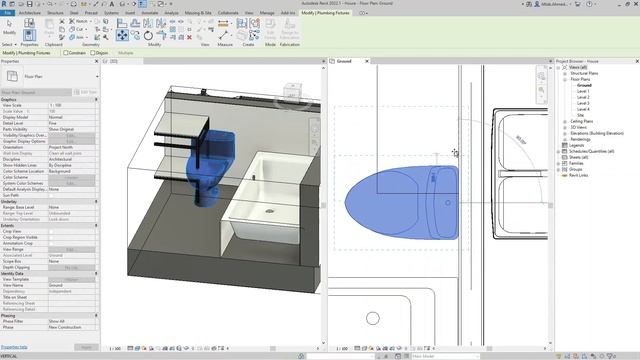Click the Mirror Draw Axis icon
Image resolution: width=640 pixels, height=360 pixels.
coord(161,23)
